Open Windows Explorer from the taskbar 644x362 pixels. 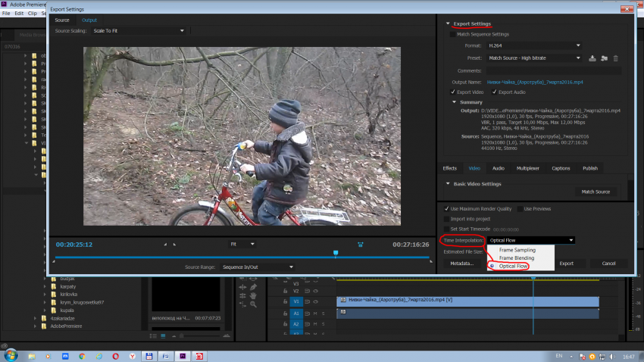[x=32, y=356]
